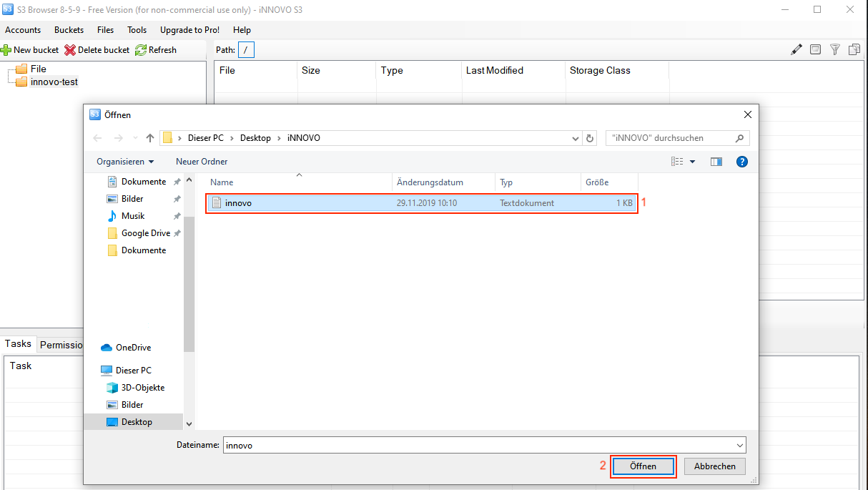
Task: Click the back arrow in Öffnen dialog
Action: pyautogui.click(x=98, y=138)
